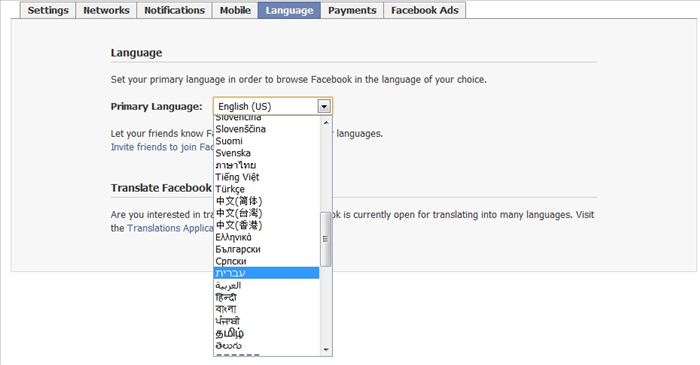The height and width of the screenshot is (365, 700).
Task: Select 中文(香港) Hong Kong Chinese option
Action: coord(267,225)
